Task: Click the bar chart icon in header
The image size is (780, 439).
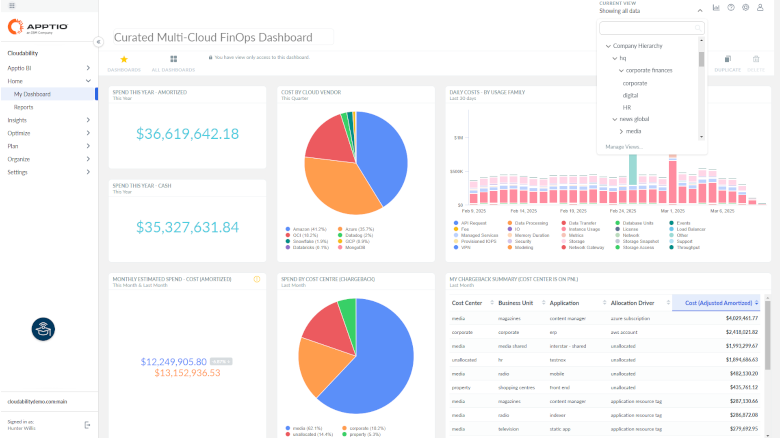Action: click(x=716, y=8)
